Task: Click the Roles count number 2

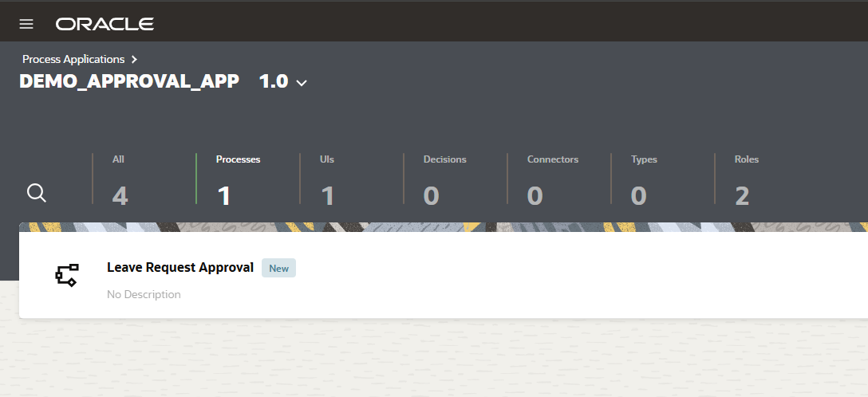Action: 742,195
